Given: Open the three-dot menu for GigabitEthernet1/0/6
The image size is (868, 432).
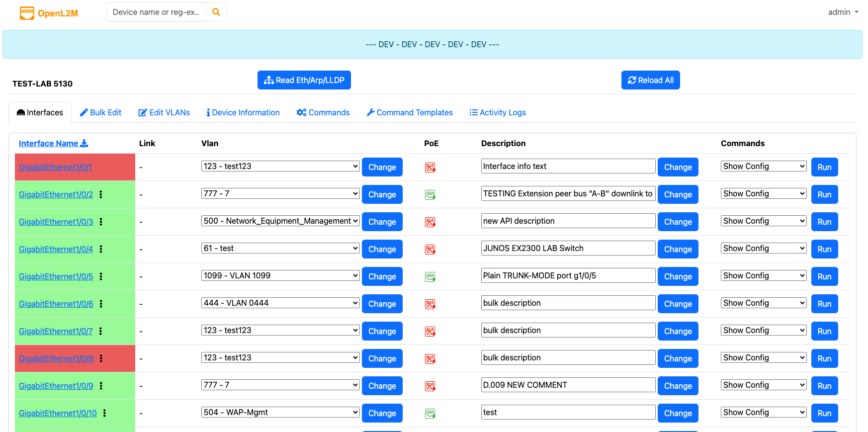Looking at the screenshot, I should click(101, 304).
